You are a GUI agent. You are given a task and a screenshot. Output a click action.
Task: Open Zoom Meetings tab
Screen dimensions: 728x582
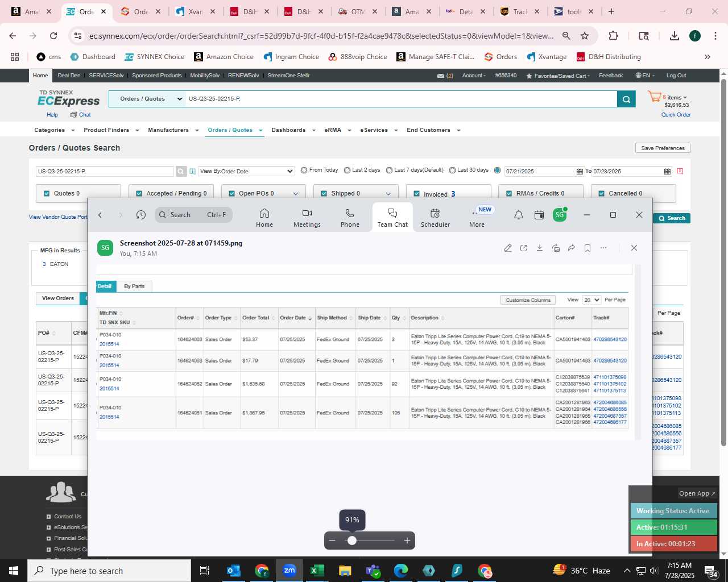click(x=307, y=218)
